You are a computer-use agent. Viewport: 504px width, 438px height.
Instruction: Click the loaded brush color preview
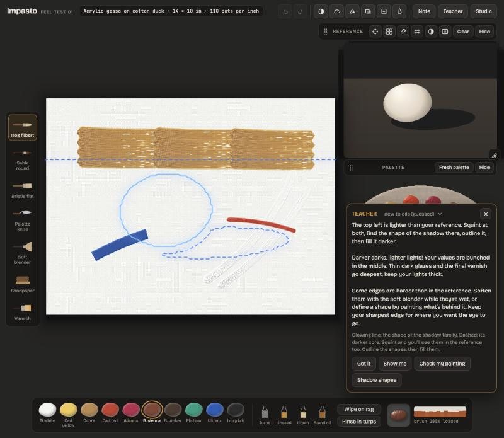tap(399, 415)
